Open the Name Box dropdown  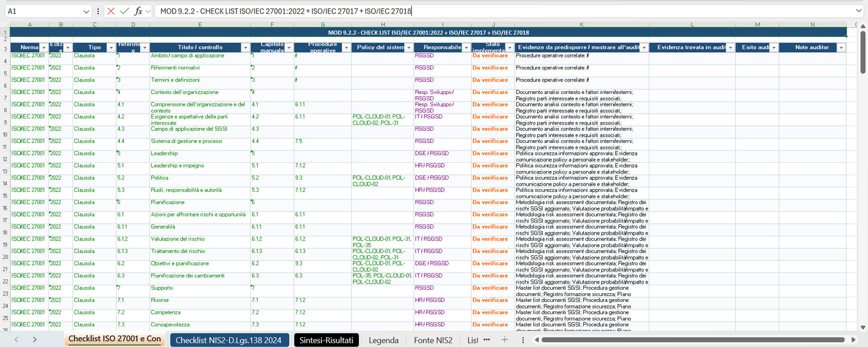[x=86, y=11]
